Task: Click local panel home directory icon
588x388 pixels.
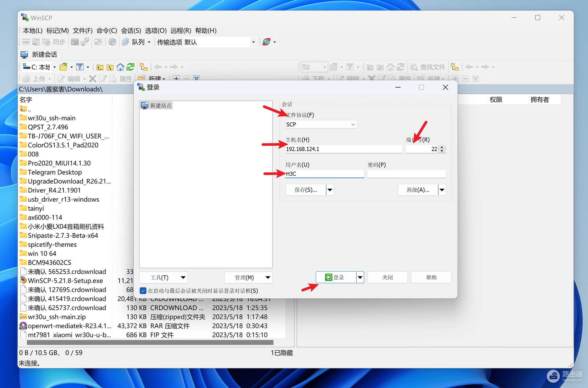Action: pyautogui.click(x=120, y=67)
